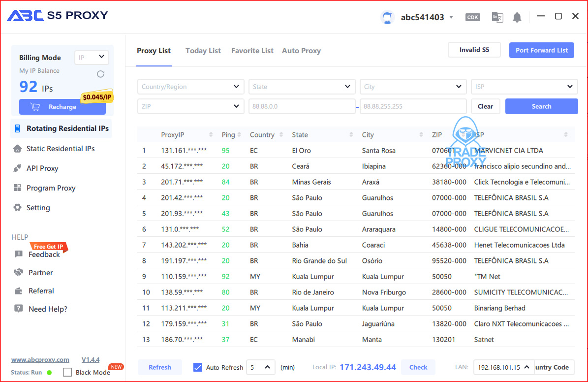Click the V1.4.4 version link

[91, 359]
